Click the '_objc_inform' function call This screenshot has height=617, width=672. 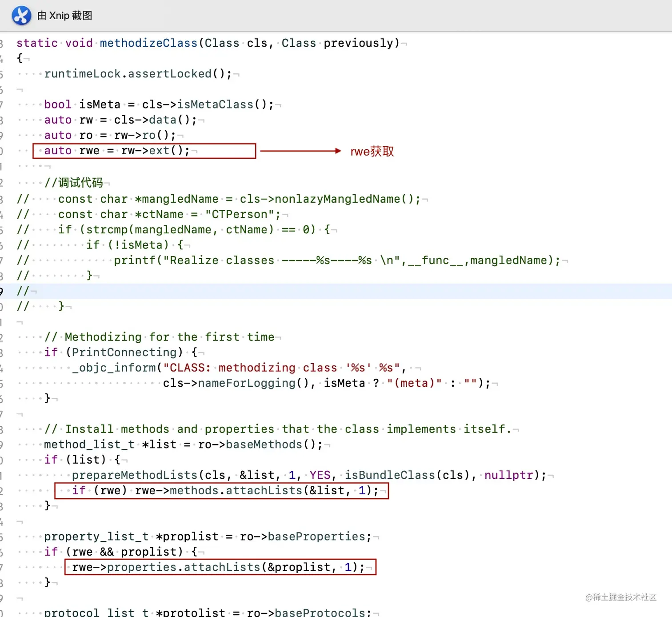pos(114,368)
